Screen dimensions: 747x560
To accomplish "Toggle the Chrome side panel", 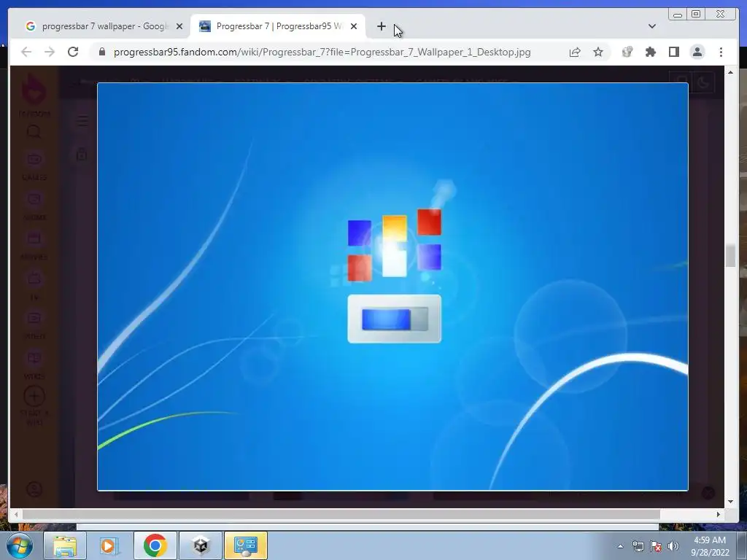I will [x=673, y=52].
